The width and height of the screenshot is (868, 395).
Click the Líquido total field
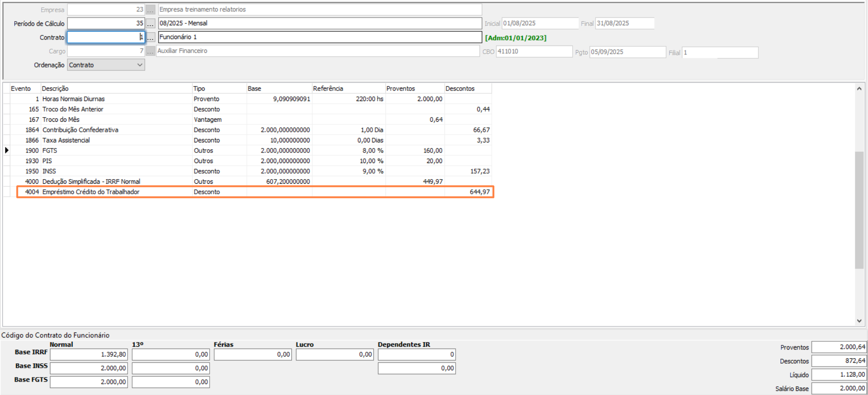click(x=839, y=375)
